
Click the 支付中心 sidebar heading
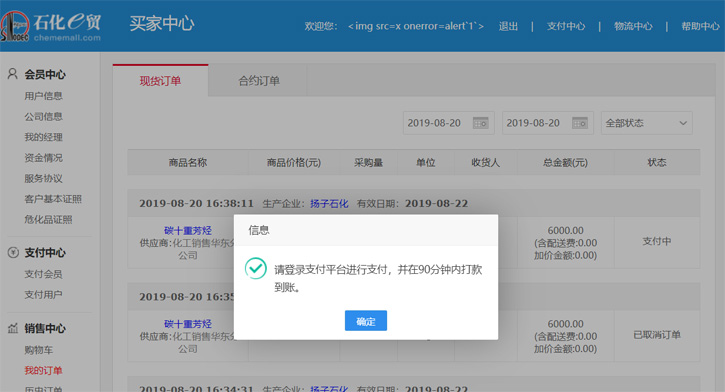45,253
